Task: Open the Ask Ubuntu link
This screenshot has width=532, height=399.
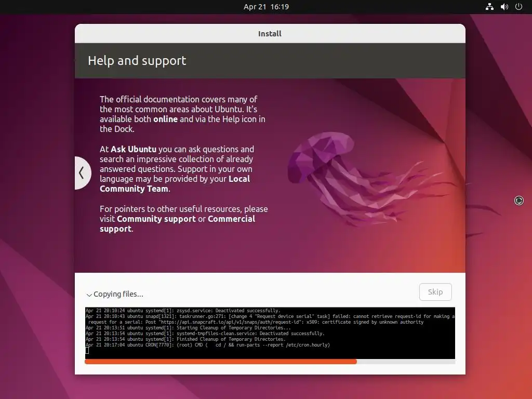Action: 134,149
